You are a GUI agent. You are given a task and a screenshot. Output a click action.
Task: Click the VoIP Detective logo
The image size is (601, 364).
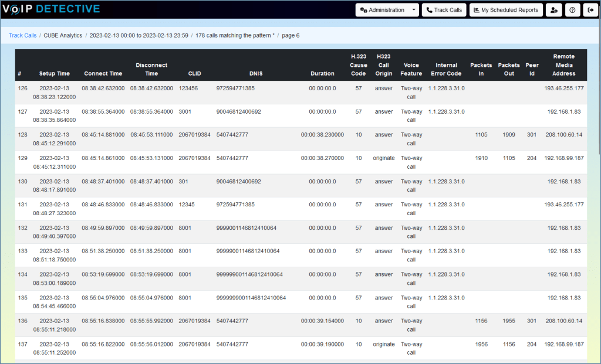[53, 9]
